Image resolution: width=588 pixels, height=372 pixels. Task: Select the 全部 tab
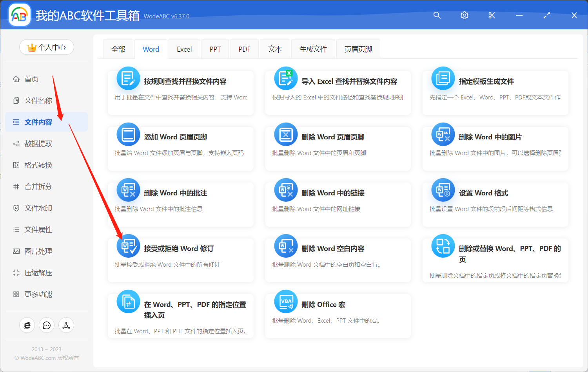tap(118, 49)
